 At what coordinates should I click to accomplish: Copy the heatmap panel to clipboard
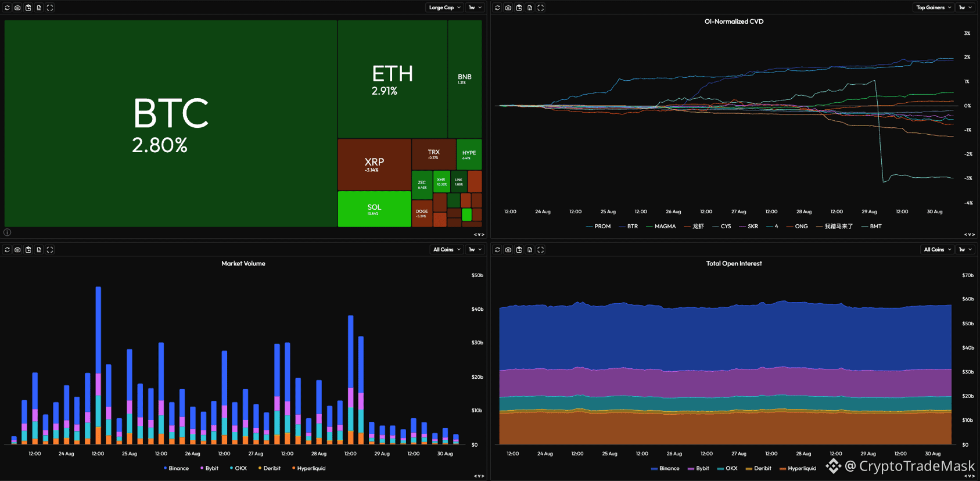pyautogui.click(x=28, y=8)
